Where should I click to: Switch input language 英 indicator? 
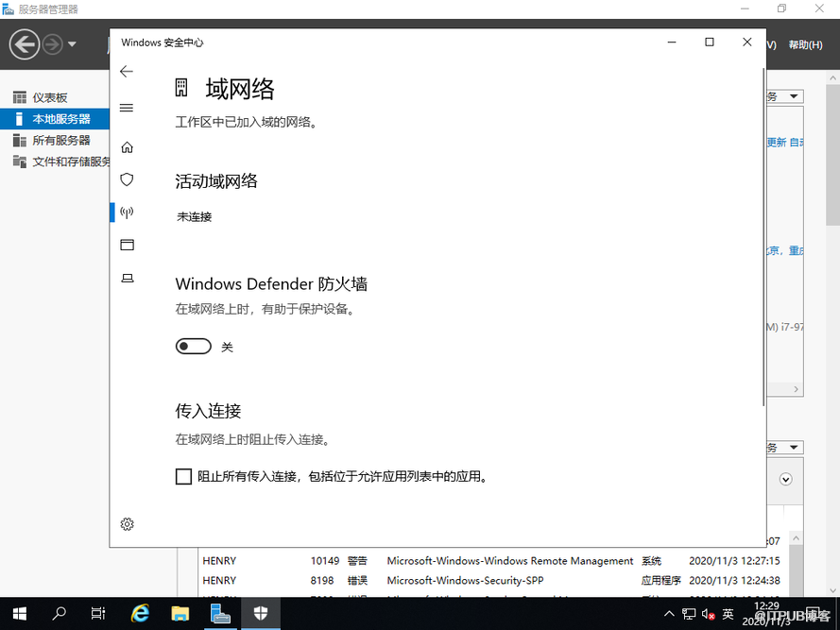[x=728, y=614]
